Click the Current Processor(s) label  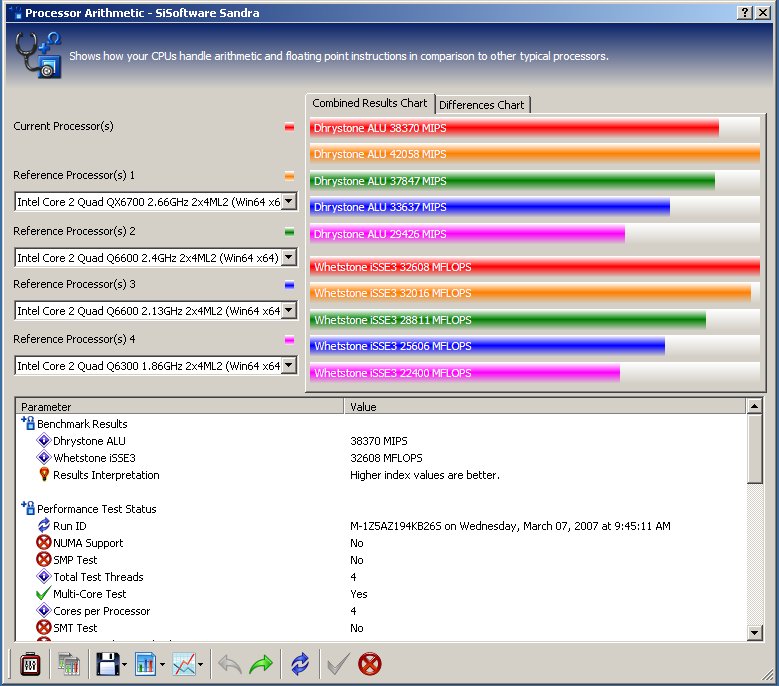coord(63,126)
